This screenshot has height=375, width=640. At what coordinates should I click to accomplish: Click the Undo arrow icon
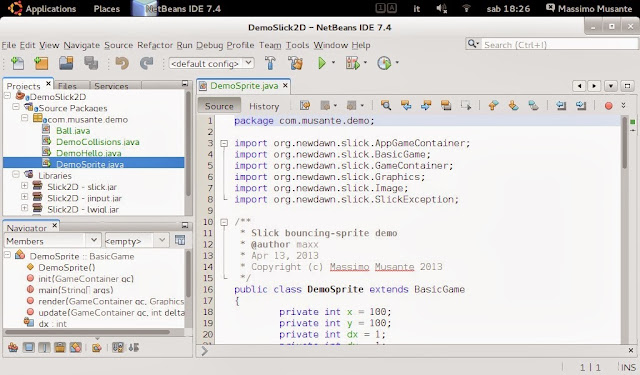click(x=122, y=63)
